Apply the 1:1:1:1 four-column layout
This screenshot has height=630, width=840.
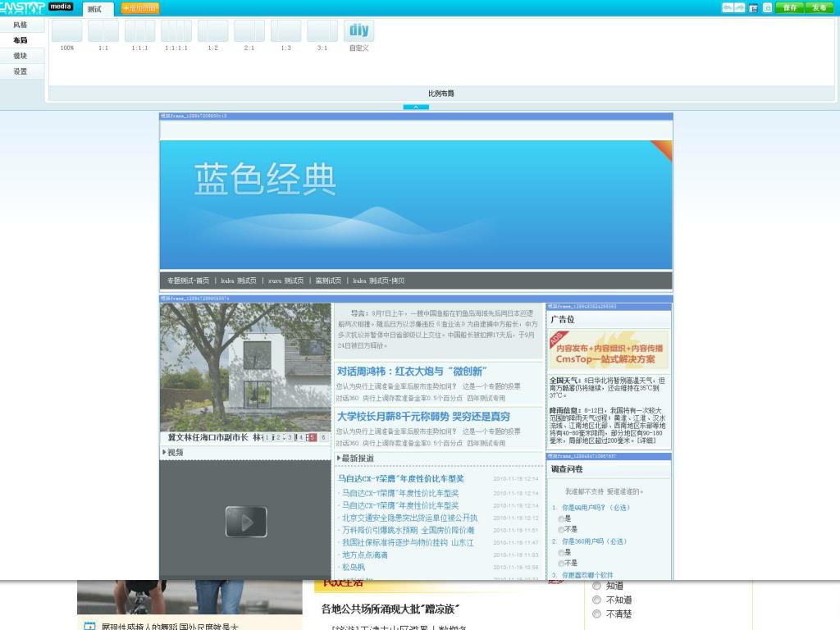(x=176, y=31)
